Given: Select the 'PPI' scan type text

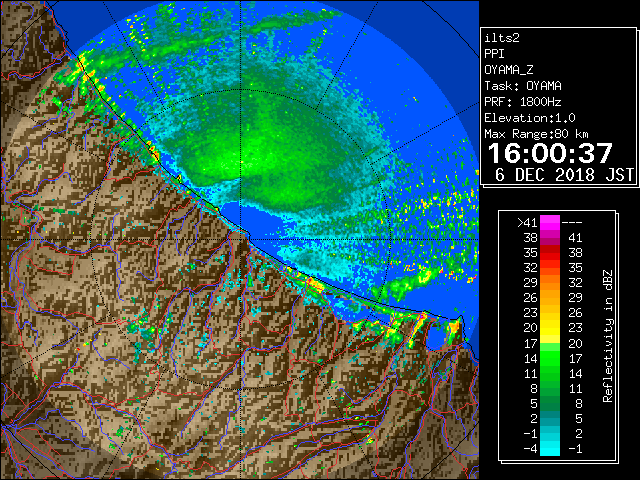Looking at the screenshot, I should pos(494,54).
